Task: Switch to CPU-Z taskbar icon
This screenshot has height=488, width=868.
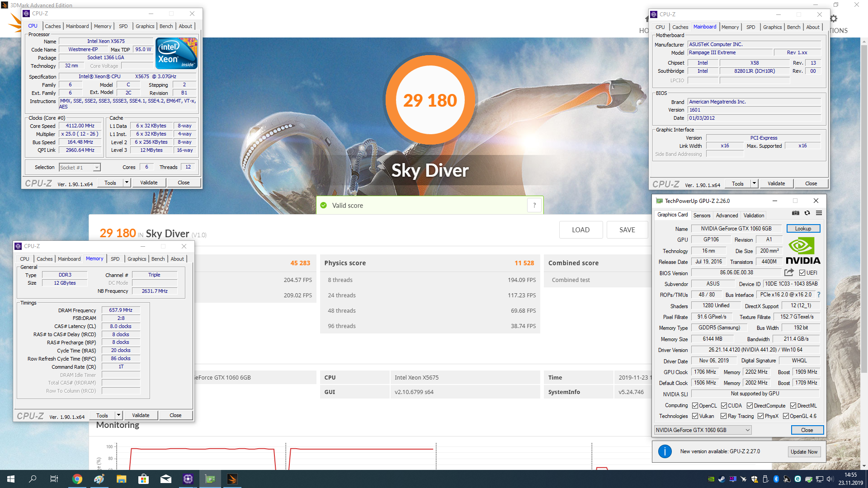Action: point(188,479)
